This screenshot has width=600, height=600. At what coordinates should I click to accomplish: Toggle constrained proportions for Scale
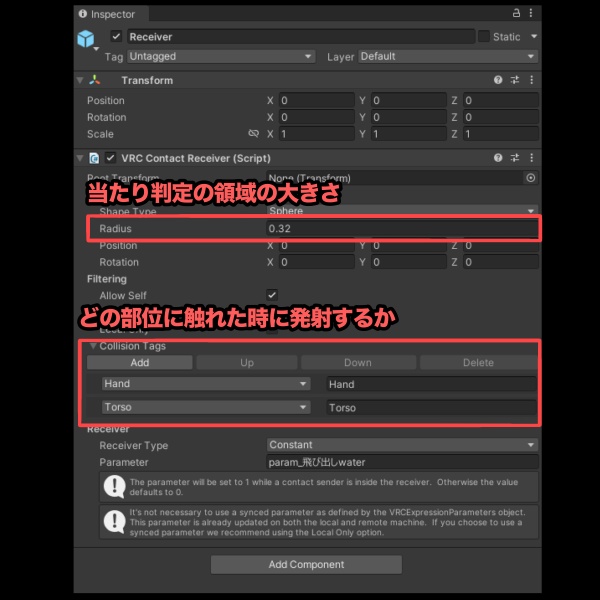(x=253, y=134)
